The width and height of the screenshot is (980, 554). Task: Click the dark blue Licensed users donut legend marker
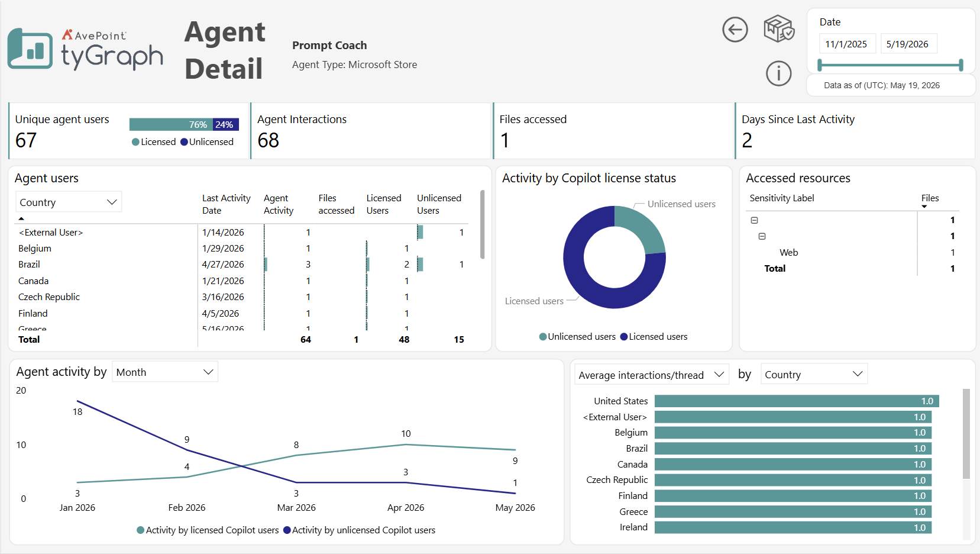(x=624, y=337)
